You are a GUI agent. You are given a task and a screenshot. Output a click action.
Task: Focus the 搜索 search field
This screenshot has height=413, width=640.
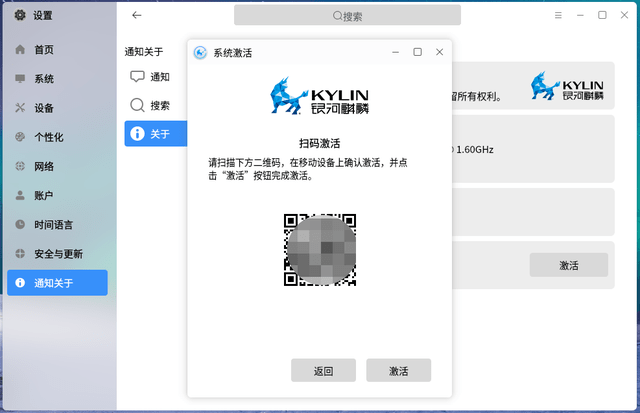[x=347, y=16]
